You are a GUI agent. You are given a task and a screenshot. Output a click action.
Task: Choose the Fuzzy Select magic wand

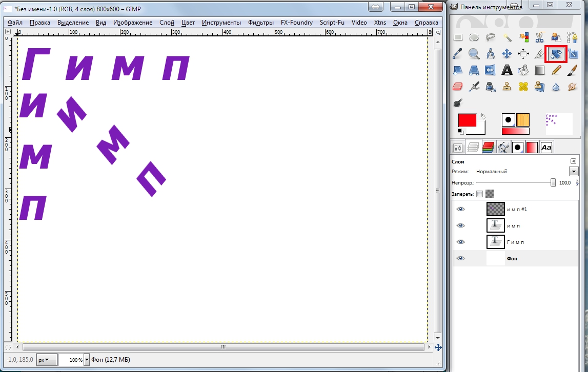tap(507, 37)
